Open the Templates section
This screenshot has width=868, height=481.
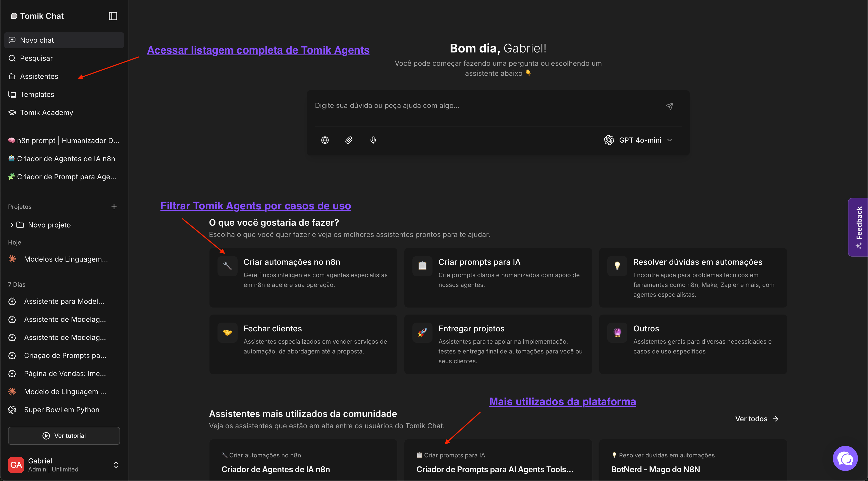coord(64,95)
